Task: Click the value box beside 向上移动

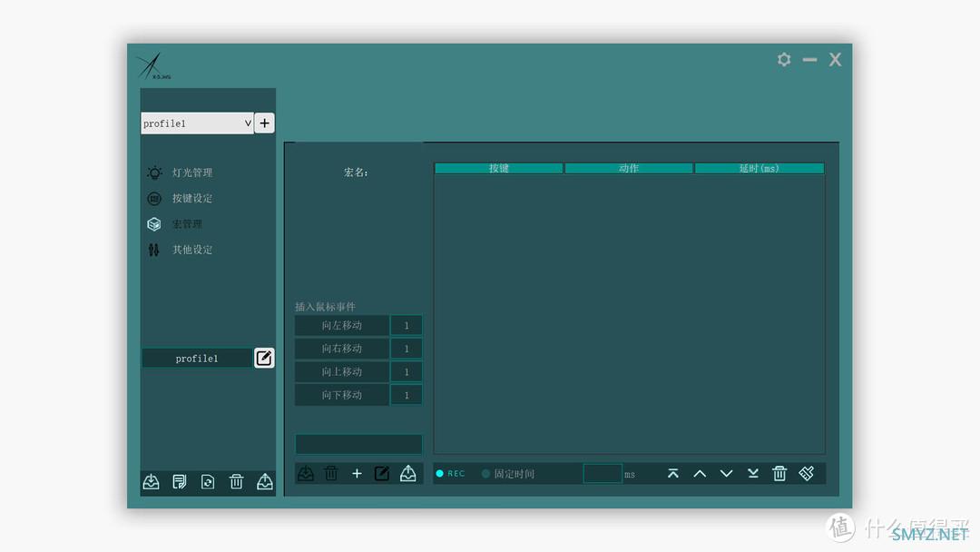Action: pyautogui.click(x=407, y=371)
